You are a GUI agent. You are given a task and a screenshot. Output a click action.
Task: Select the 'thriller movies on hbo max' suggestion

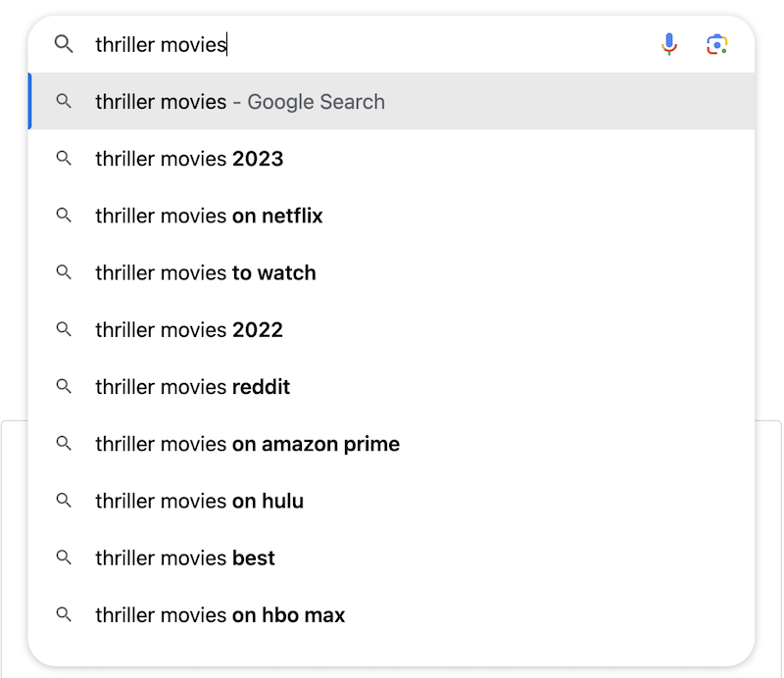219,614
